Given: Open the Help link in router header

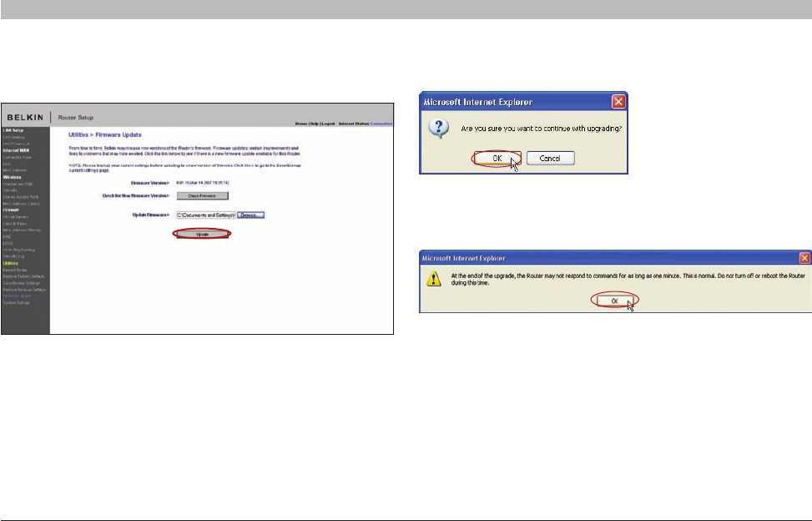Looking at the screenshot, I should point(315,124).
